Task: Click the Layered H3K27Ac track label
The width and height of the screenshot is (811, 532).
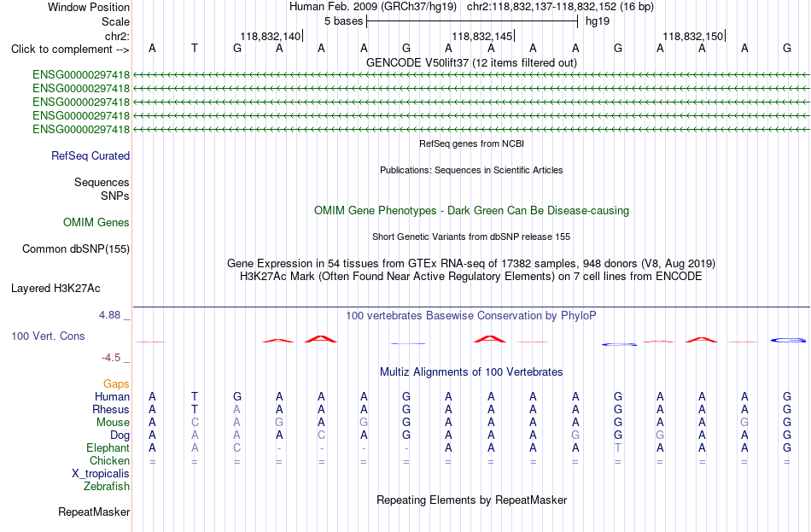Action: [55, 289]
